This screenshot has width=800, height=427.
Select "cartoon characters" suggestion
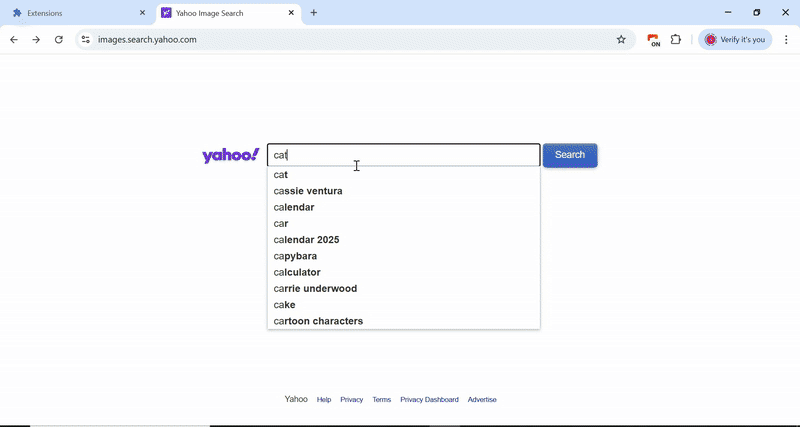[x=318, y=321]
